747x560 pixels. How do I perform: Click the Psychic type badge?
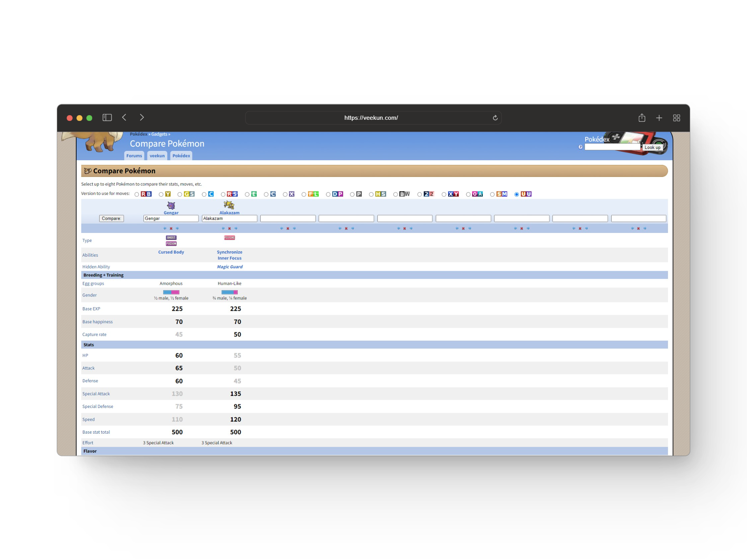229,238
